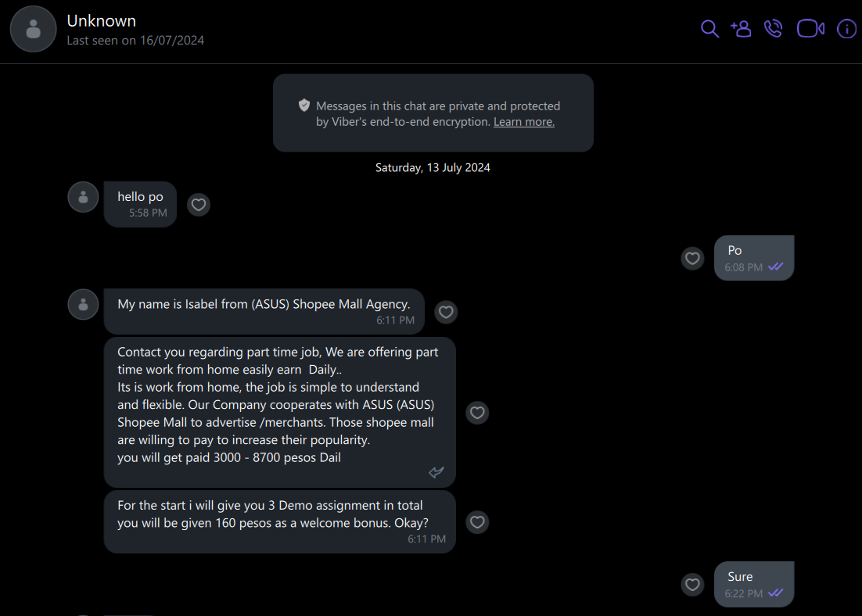Open the Learn more encryption link

pyautogui.click(x=524, y=121)
